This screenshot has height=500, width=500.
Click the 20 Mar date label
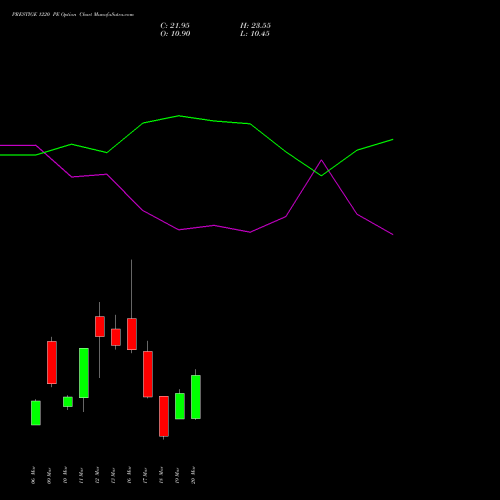pos(193,475)
